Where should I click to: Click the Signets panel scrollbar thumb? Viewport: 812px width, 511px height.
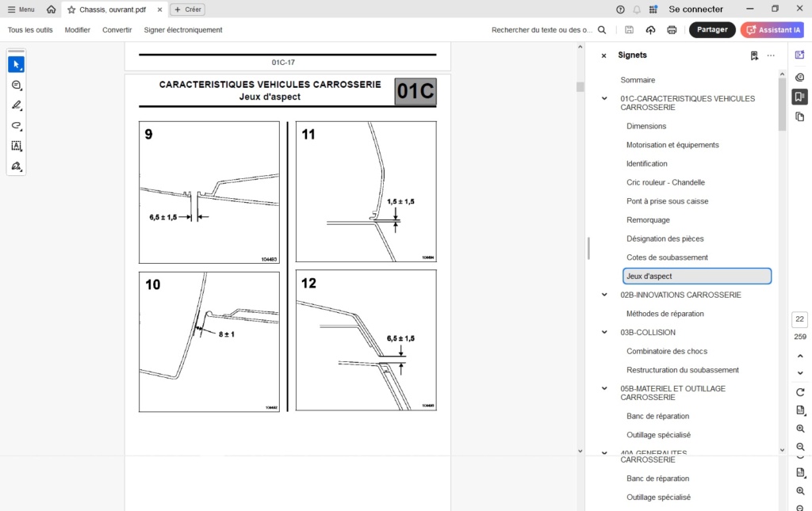pos(782,105)
